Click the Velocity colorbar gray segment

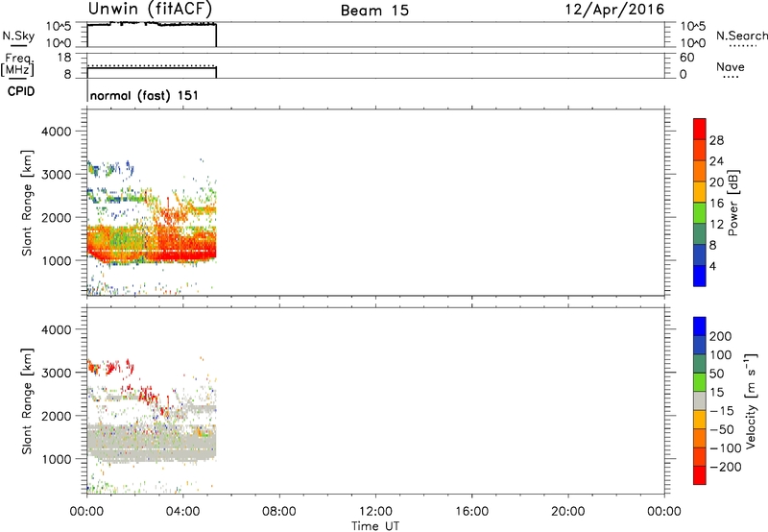pos(700,400)
